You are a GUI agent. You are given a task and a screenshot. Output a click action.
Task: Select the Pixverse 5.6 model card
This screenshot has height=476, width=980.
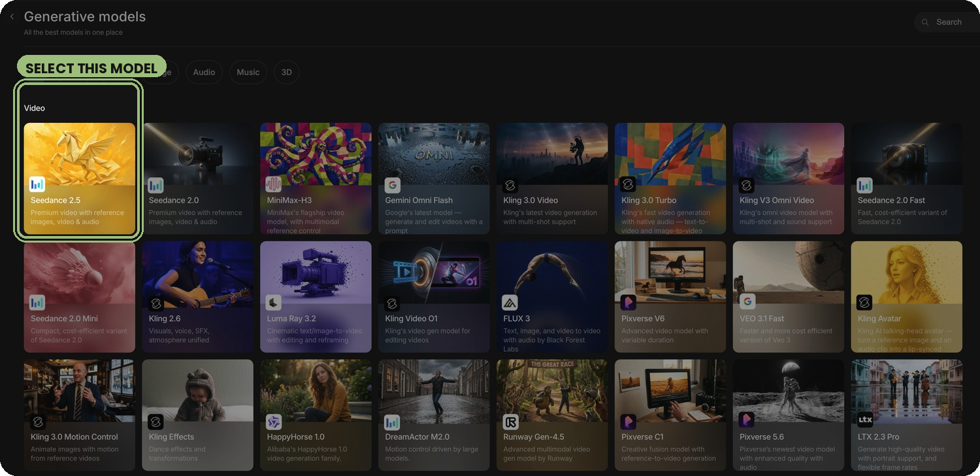click(789, 415)
